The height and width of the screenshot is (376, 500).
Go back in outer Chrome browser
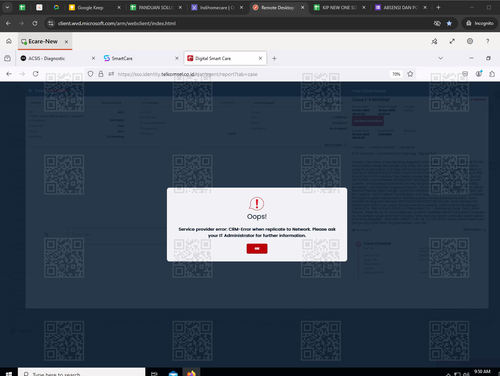[x=8, y=23]
